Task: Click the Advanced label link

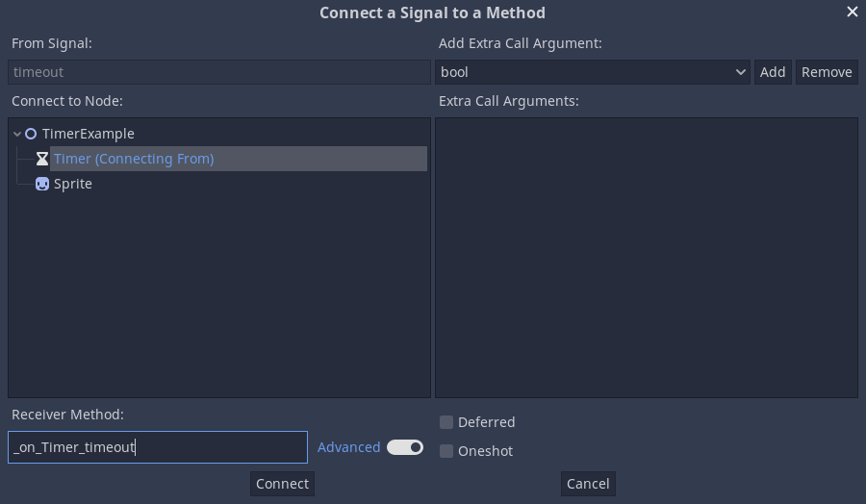Action: pyautogui.click(x=348, y=447)
